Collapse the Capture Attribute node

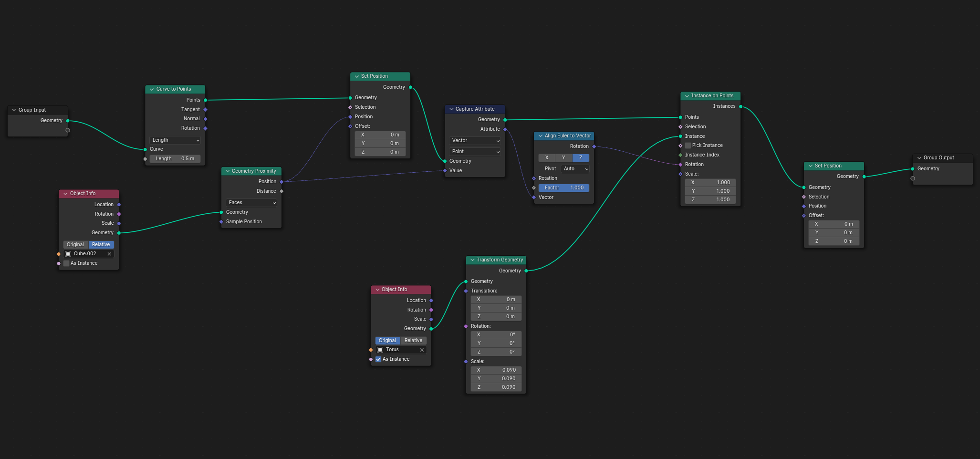click(451, 109)
